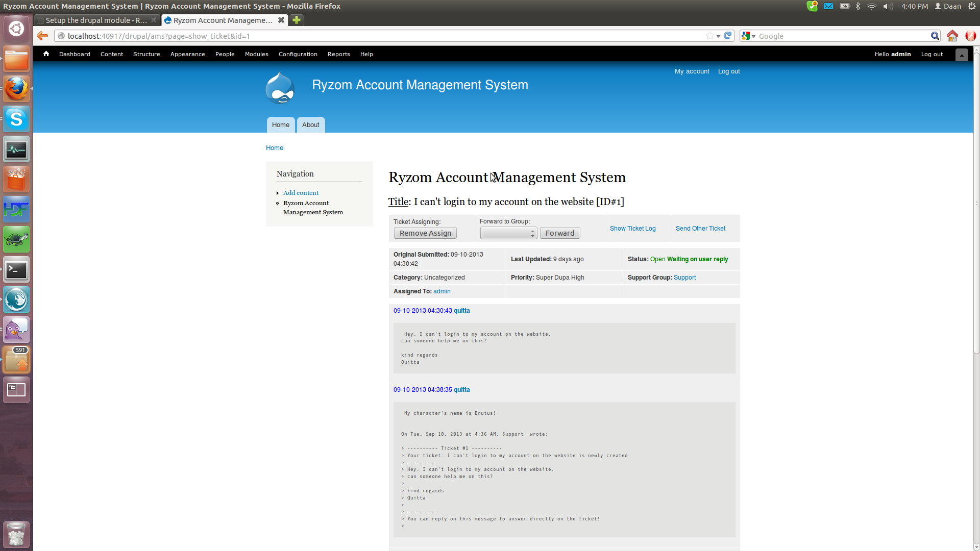Switch to the Home site tab
Viewport: 980px width, 551px height.
point(280,125)
